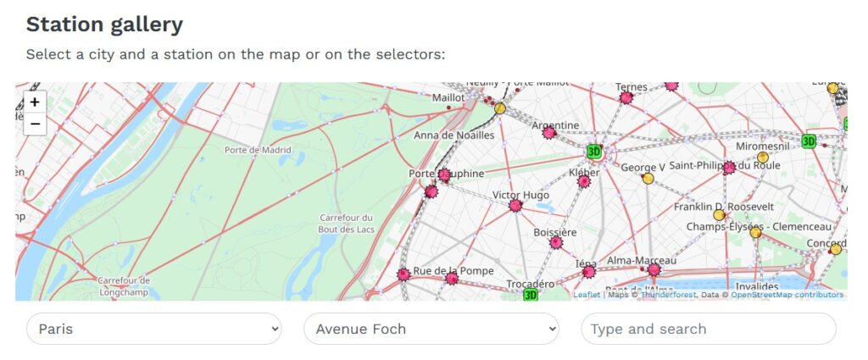Click the Miromesnil yellow station marker
This screenshot has height=360, width=868.
point(763,158)
